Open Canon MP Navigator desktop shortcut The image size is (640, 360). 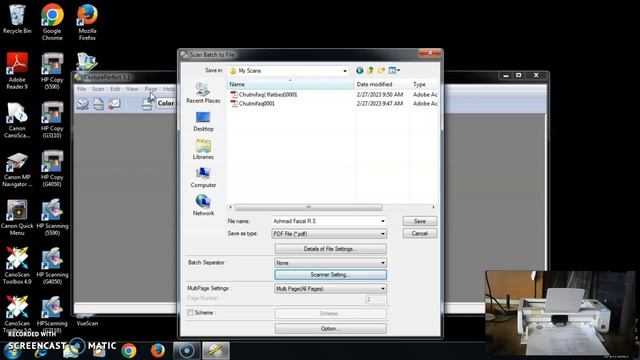(x=17, y=169)
